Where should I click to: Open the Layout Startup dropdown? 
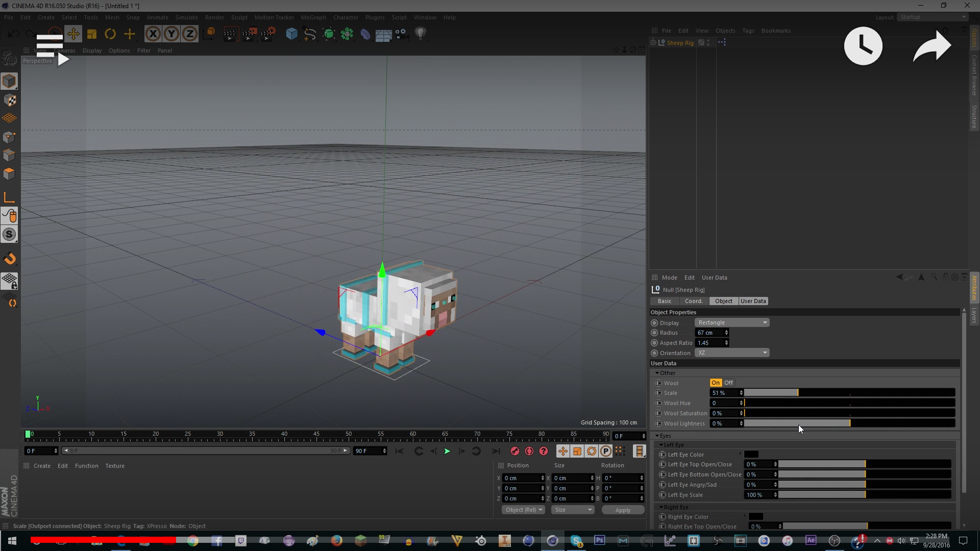click(932, 17)
